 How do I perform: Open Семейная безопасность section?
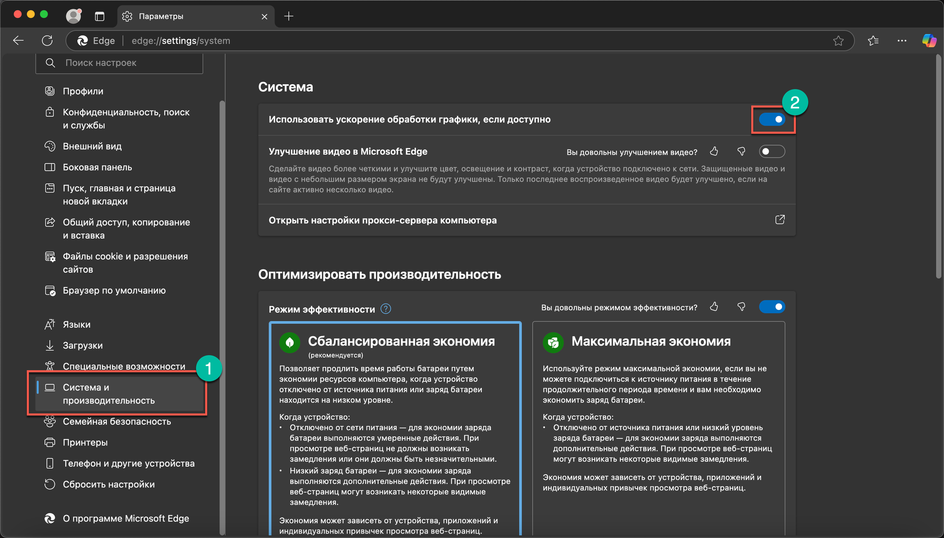pos(116,421)
